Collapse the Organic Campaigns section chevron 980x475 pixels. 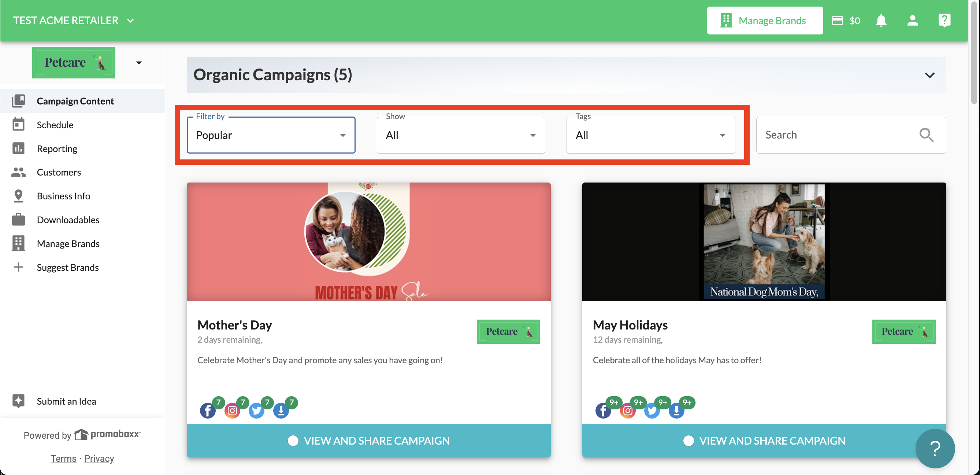(929, 76)
